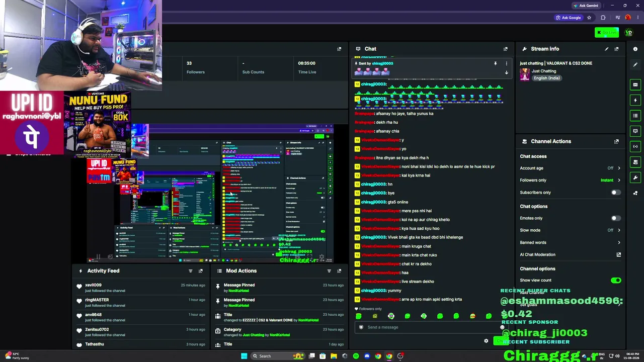Open the info icon in the right sidebar

coord(635,49)
